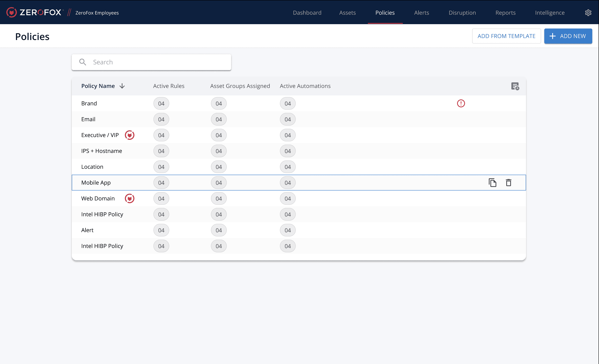Click the fox badge beside Web Domain
599x364 pixels.
click(130, 198)
